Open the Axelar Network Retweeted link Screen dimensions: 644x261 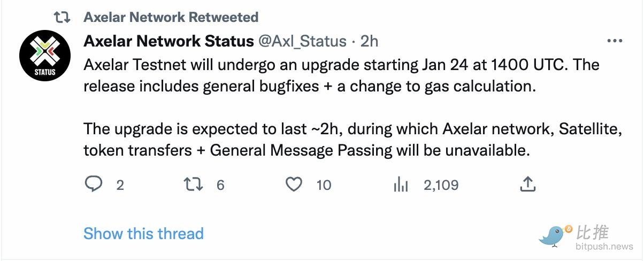(171, 17)
